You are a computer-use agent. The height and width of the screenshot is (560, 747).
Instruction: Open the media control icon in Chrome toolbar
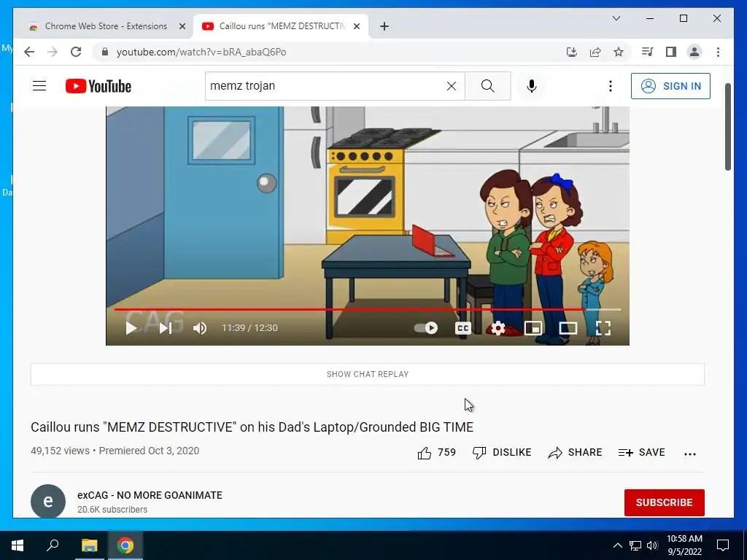click(x=648, y=52)
